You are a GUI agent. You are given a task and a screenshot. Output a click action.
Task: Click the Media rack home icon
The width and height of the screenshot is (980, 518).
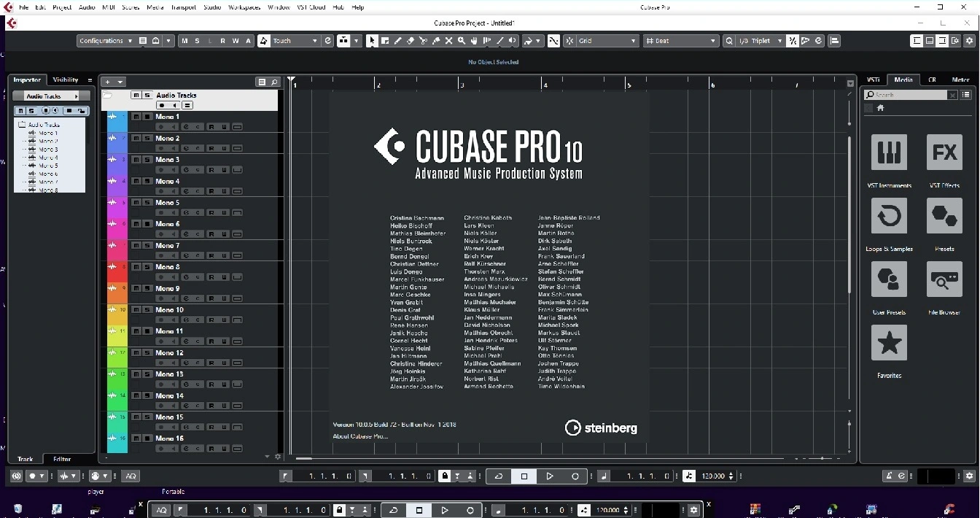click(x=880, y=108)
